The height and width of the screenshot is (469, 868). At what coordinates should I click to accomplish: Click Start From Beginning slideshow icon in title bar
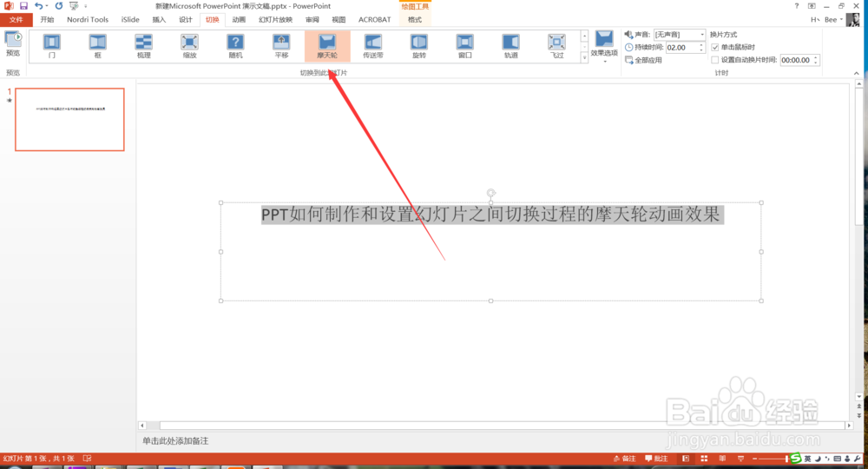(74, 5)
